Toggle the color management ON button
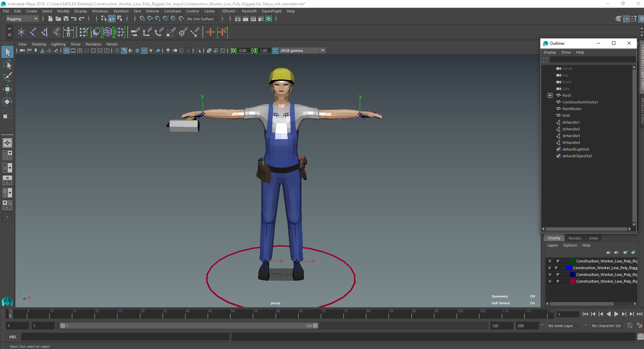Viewport: 644px width, 349px height. 275,51
